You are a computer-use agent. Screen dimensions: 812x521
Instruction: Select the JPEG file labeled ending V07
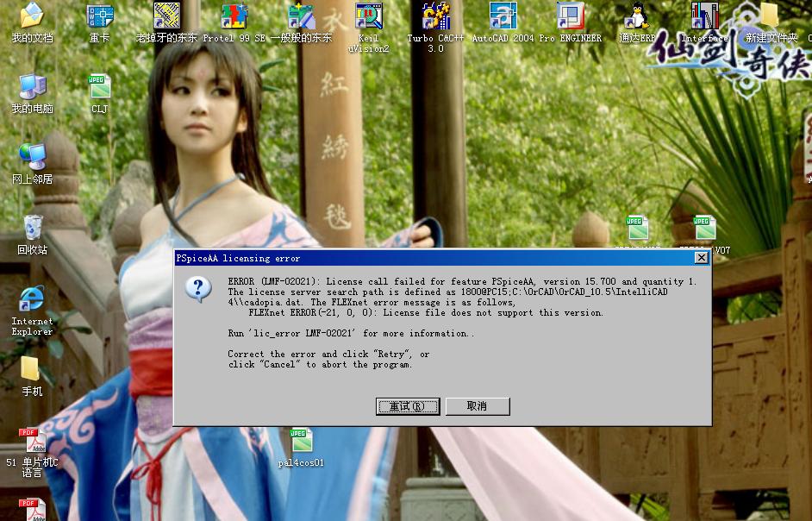point(704,228)
